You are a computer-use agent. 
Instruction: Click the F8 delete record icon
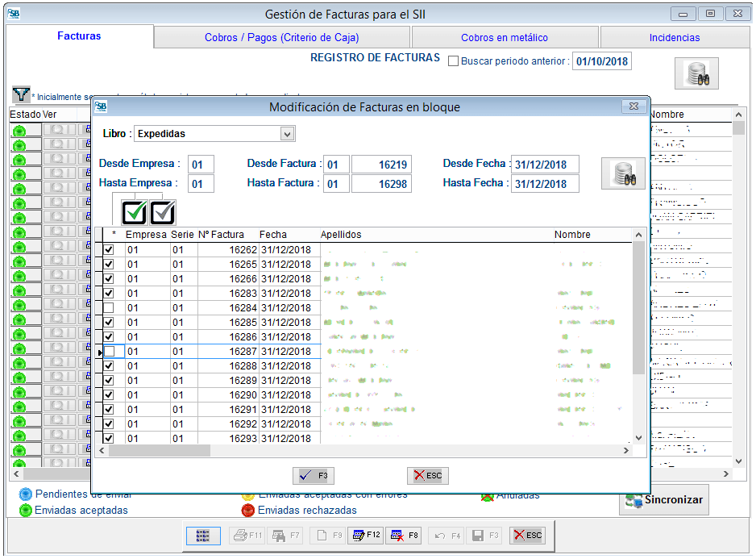point(404,535)
